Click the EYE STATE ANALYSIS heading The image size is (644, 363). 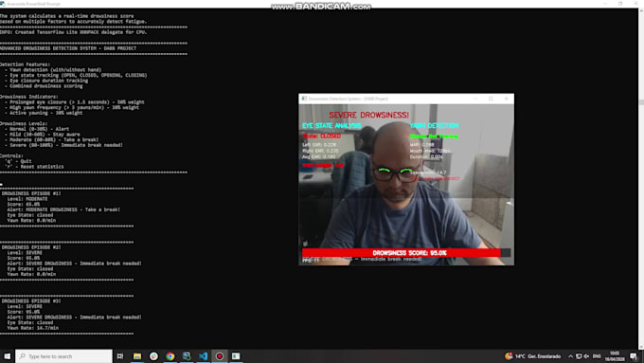point(331,125)
